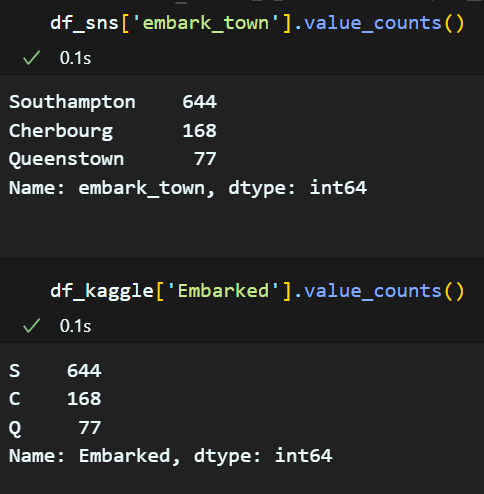Click 'Name: embark_town, dtype: int64' line
Viewport: 484px width, 494px height.
(188, 188)
